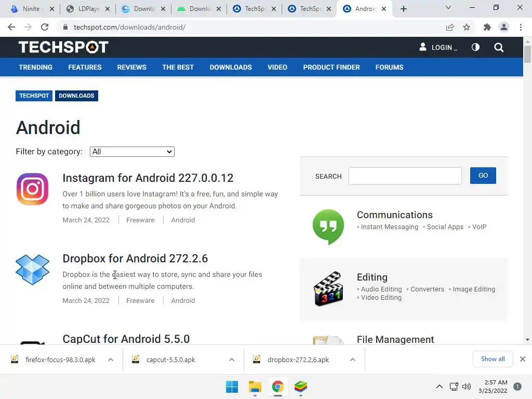Click the address bar URL

pos(129,27)
